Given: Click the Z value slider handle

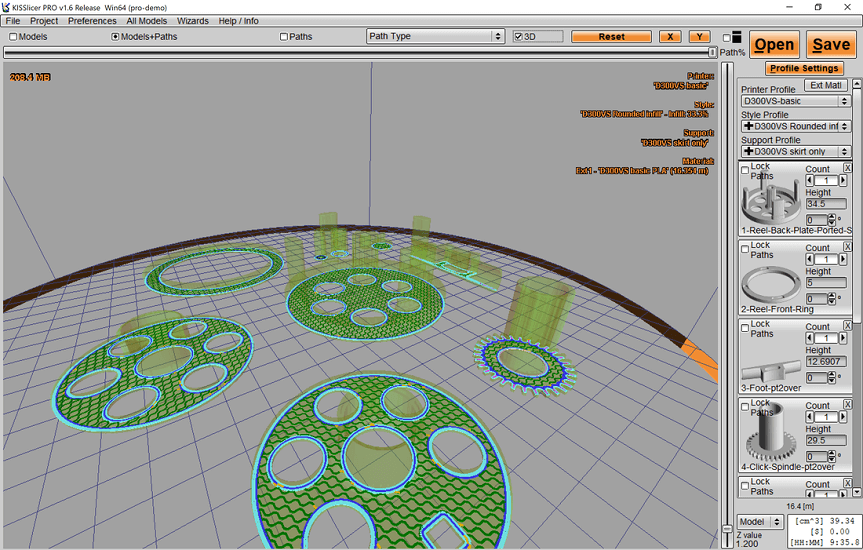Looking at the screenshot, I should coord(727,530).
